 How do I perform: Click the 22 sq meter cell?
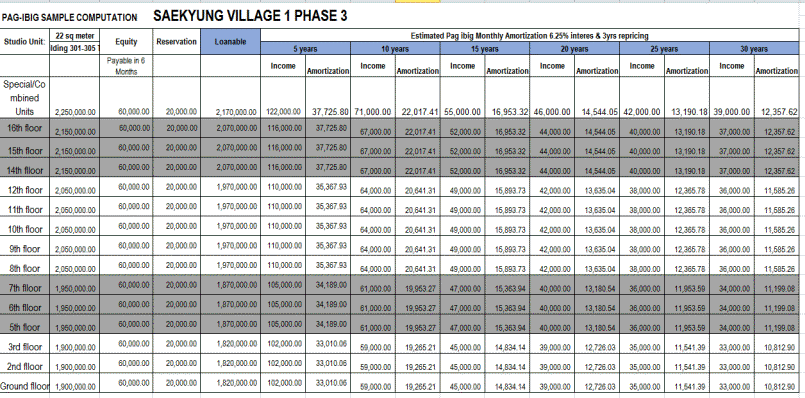[x=75, y=35]
